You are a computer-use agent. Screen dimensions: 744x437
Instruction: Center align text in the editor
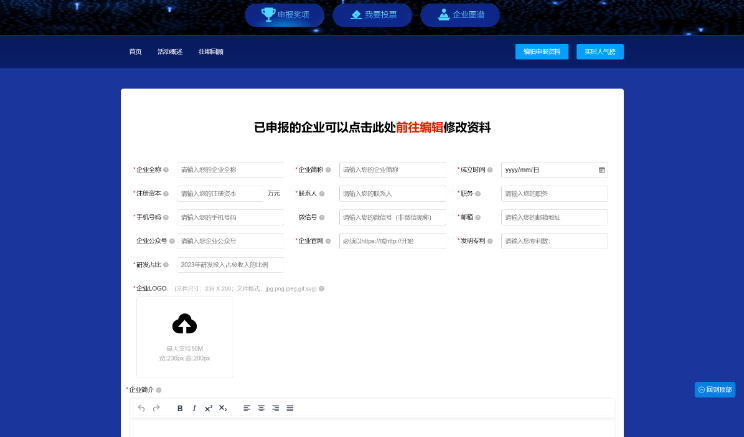click(261, 408)
